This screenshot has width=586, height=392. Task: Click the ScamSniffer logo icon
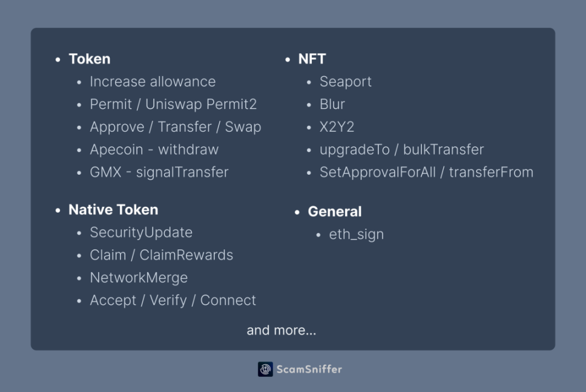(x=265, y=369)
